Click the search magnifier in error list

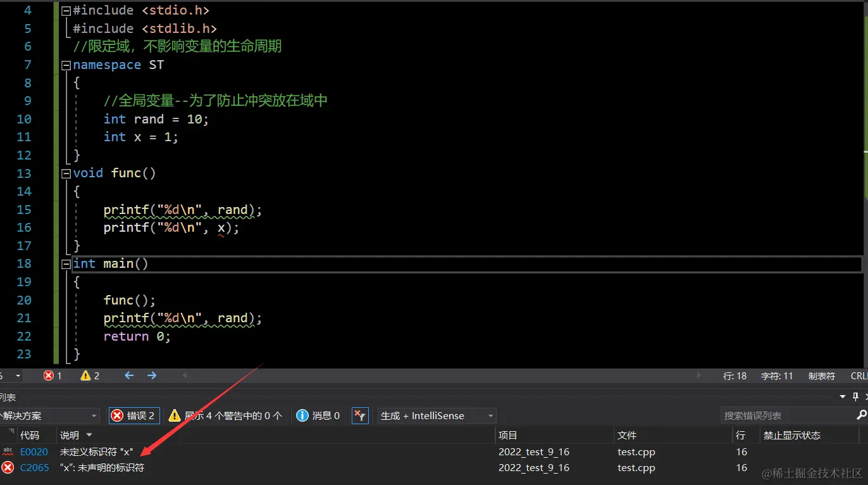[860, 415]
